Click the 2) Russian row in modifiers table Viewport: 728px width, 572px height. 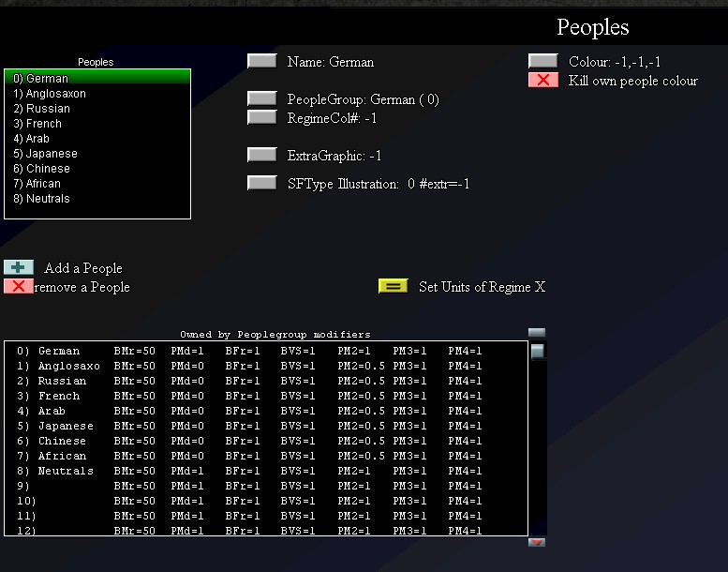click(x=266, y=381)
